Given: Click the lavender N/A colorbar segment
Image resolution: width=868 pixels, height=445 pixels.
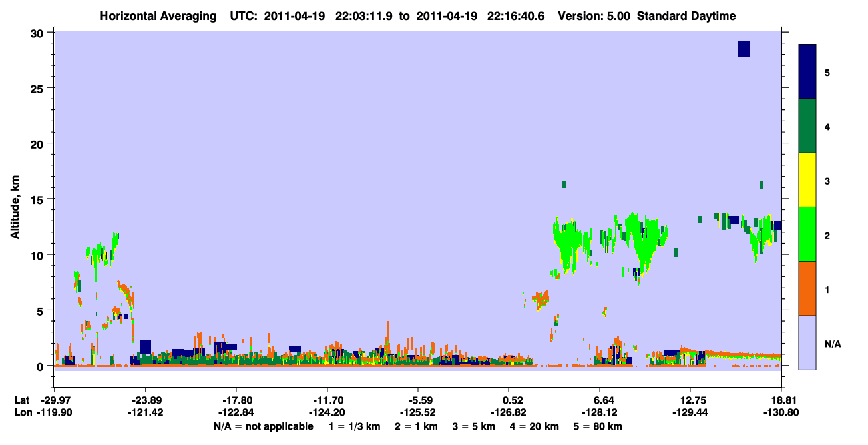Looking at the screenshot, I should click(x=807, y=342).
